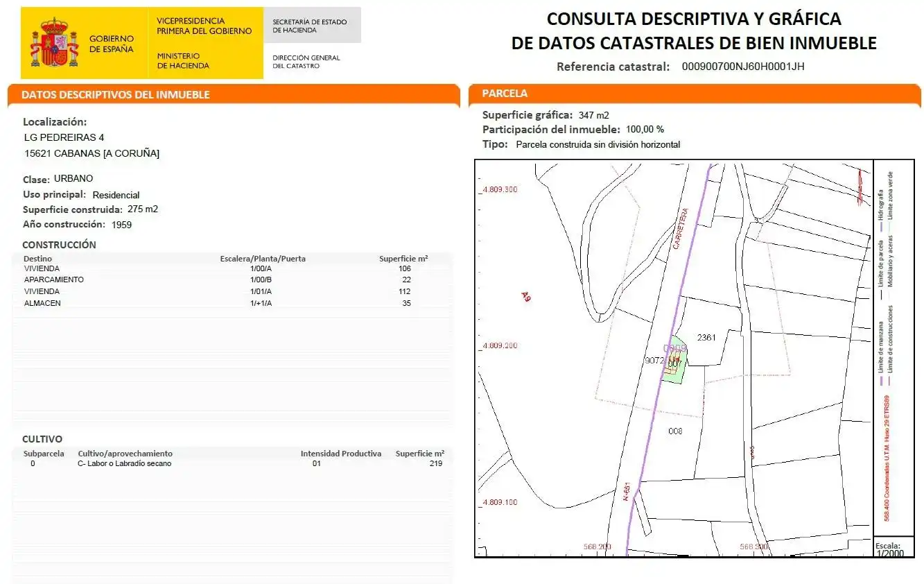Click title line 'DE DATOS CATASTRALES DE BIEN INMUEBLE'
Screen dimensions: 924x584
point(694,43)
